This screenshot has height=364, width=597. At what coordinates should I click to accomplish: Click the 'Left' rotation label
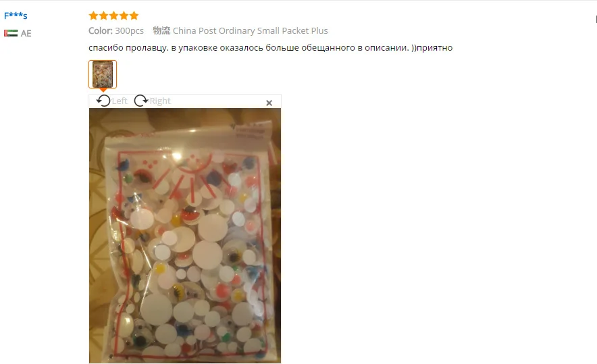pyautogui.click(x=120, y=101)
